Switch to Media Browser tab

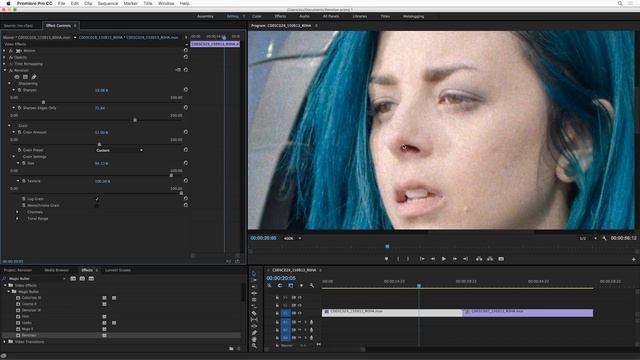click(56, 270)
